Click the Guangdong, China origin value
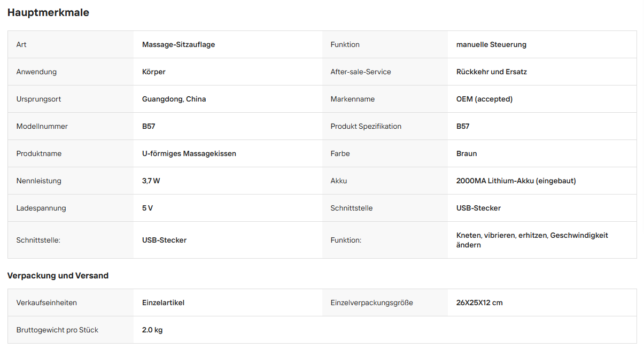Screen dimensions: 644x357 tap(174, 99)
